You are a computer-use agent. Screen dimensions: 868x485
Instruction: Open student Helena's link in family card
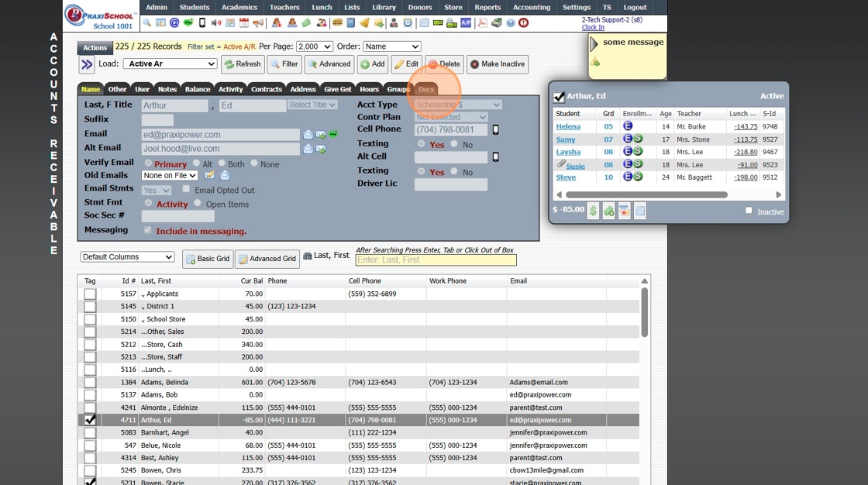tap(568, 126)
